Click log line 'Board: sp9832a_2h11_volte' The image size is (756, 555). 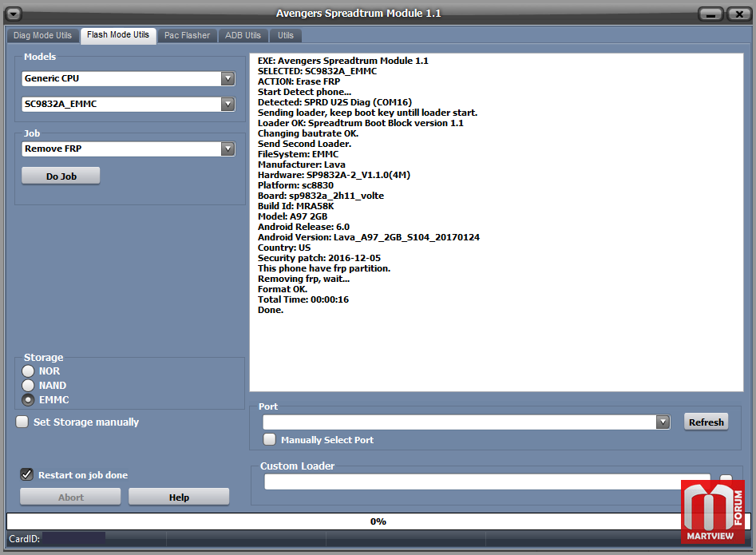click(321, 196)
